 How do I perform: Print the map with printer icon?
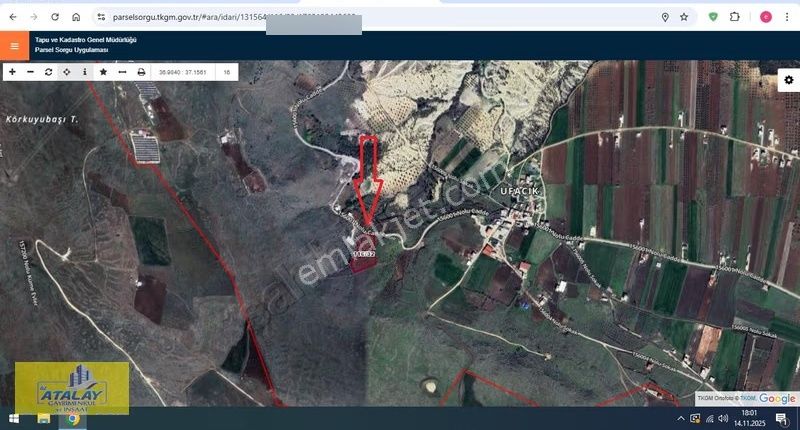pyautogui.click(x=141, y=72)
